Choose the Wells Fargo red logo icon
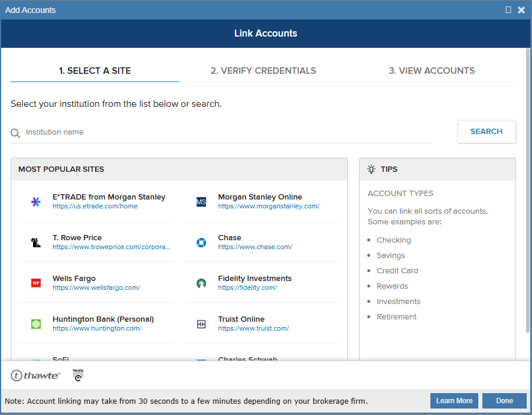532x415 pixels. click(x=36, y=283)
